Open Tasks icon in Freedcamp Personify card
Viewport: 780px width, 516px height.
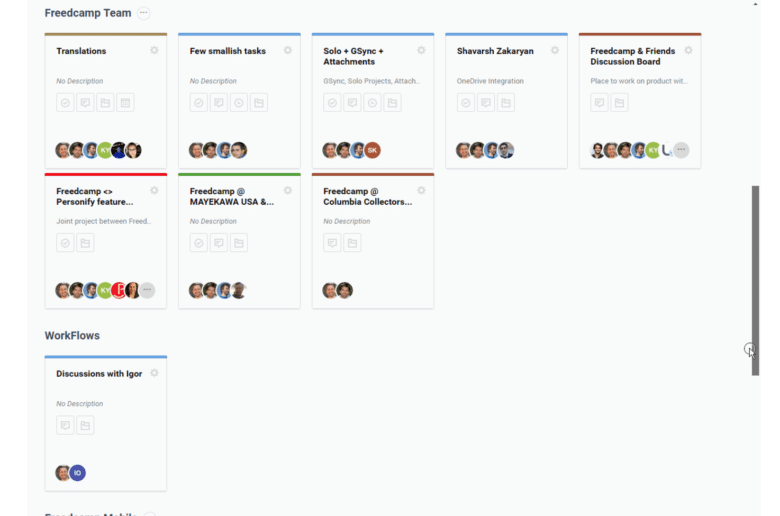[x=65, y=243]
